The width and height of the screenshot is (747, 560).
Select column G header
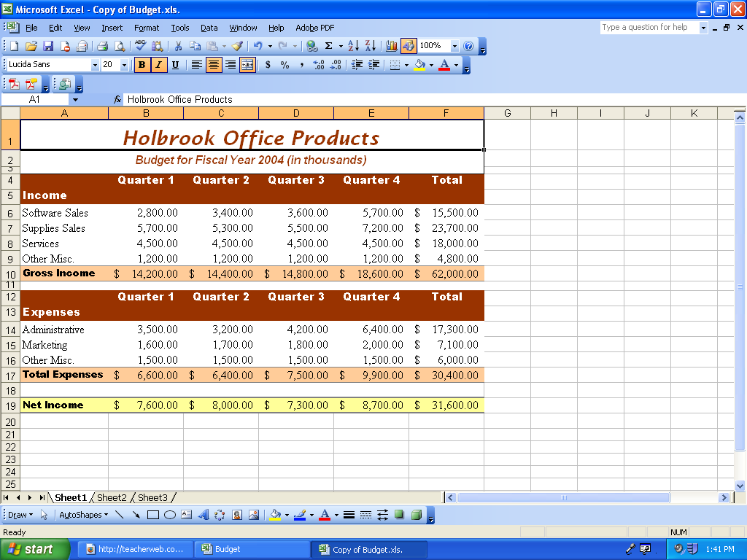tap(508, 113)
